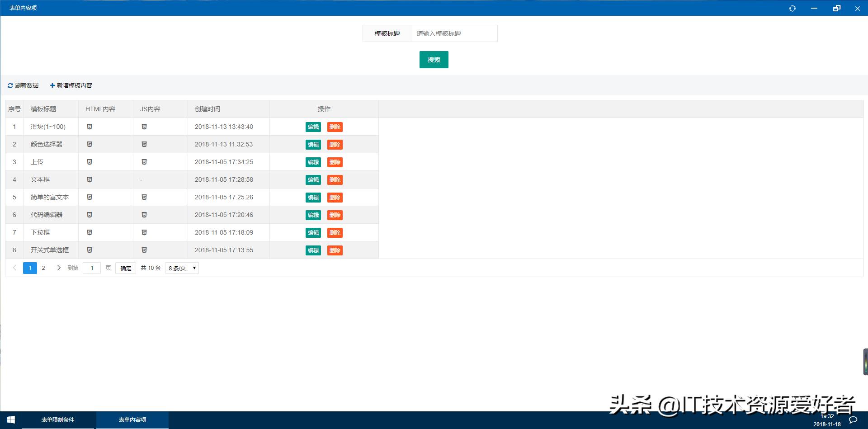Screen dimensions: 868x429
Task: Click the previous page chevron in pagination
Action: (x=15, y=268)
